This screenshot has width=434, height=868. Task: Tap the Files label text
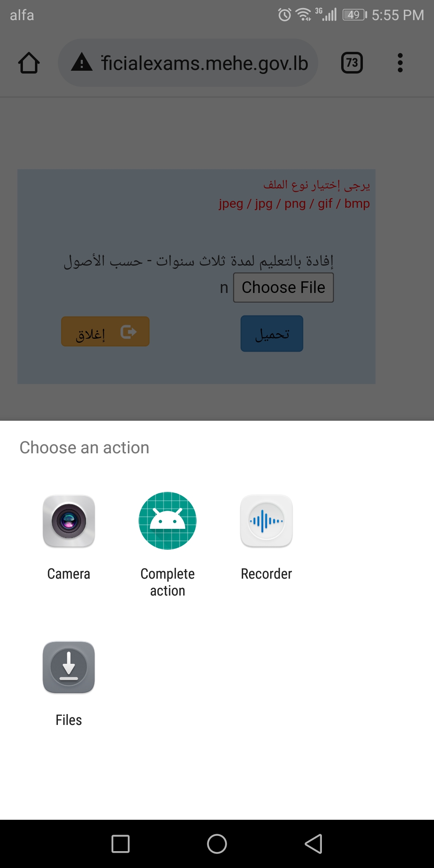[69, 720]
